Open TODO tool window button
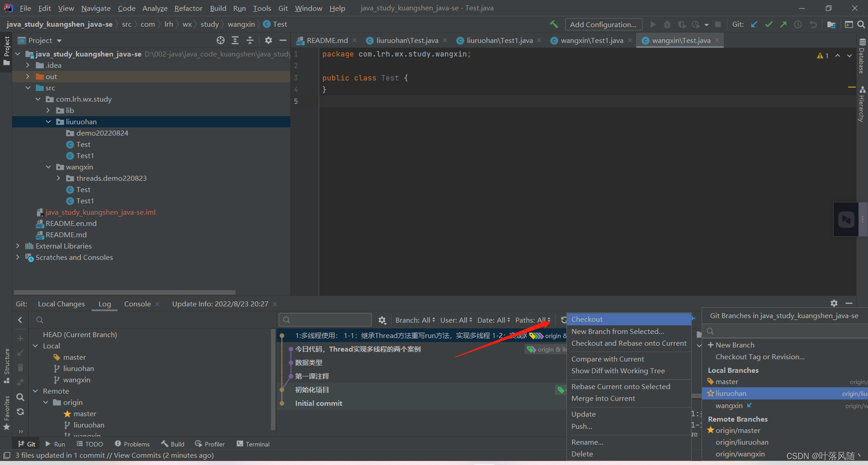The image size is (868, 465). coord(90,444)
